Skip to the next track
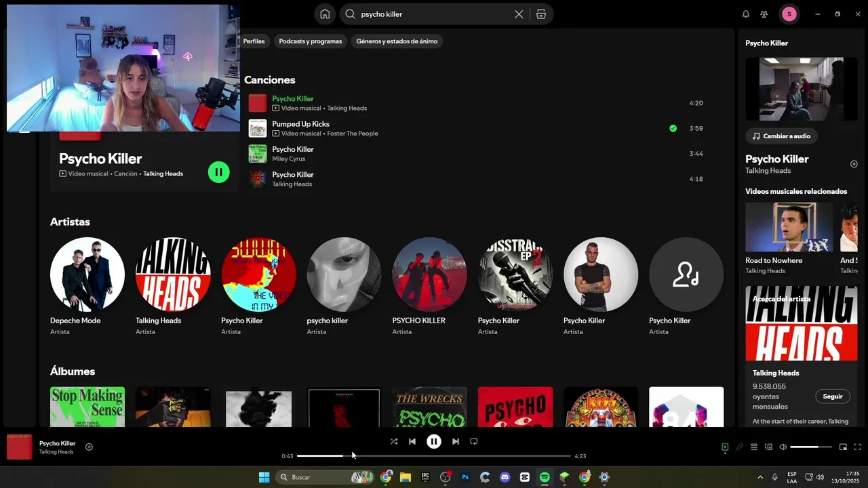Screen dimensions: 868x488 (x=456, y=441)
